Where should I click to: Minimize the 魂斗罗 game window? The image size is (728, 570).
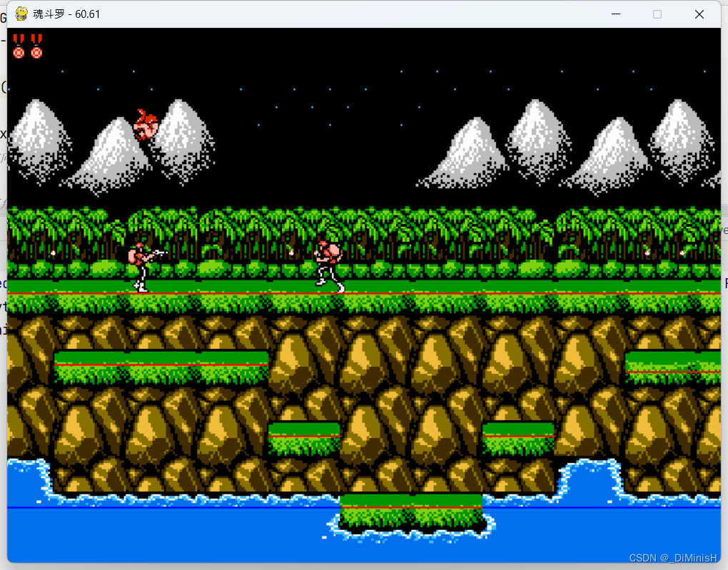616,14
